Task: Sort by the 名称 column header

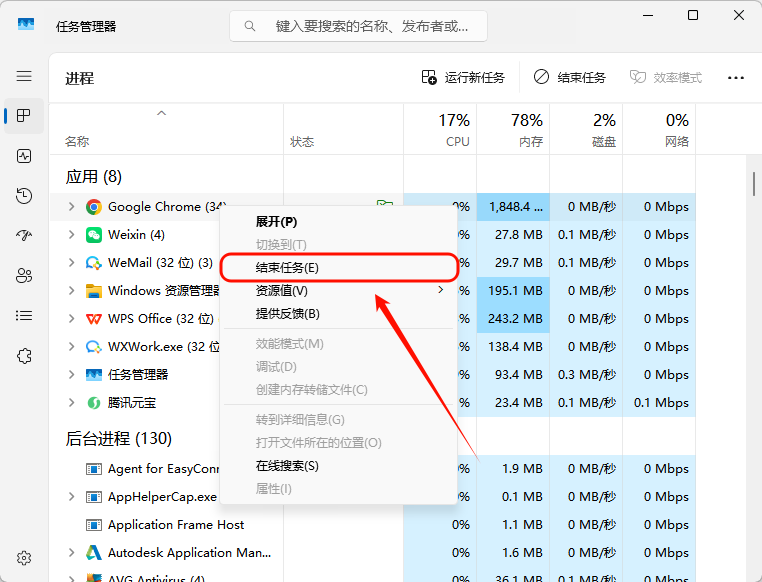Action: 166,129
